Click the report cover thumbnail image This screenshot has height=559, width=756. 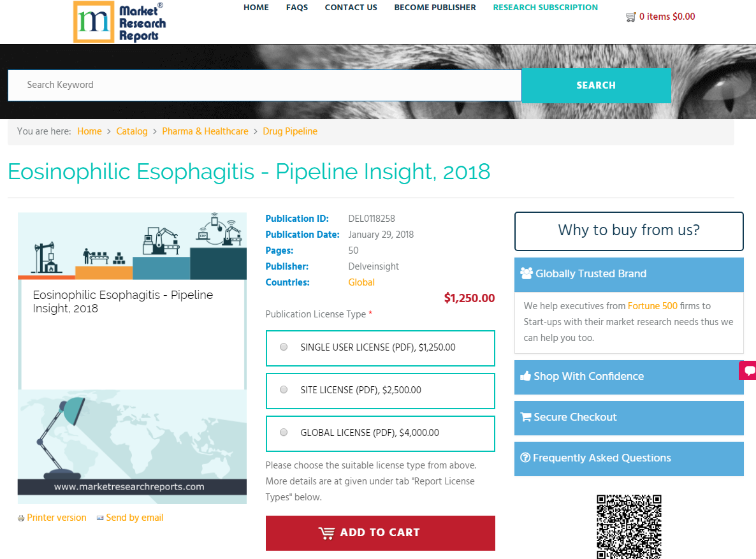pyautogui.click(x=132, y=358)
